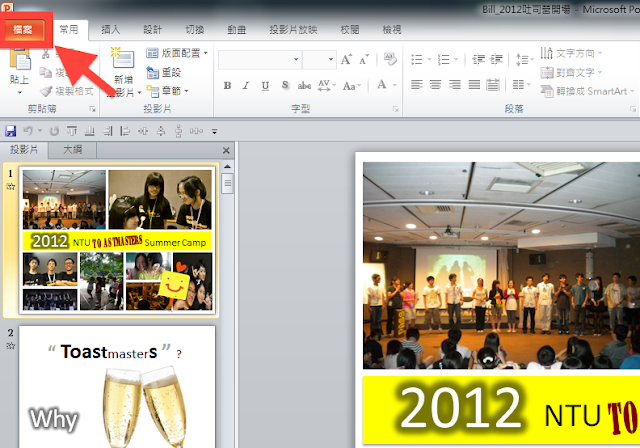Click the align center objects icon

[x=142, y=131]
